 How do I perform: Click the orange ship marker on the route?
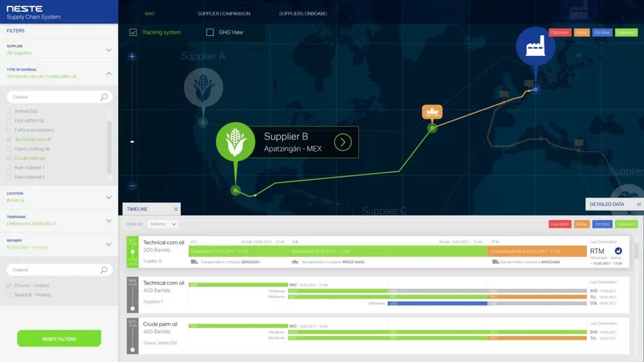(432, 112)
